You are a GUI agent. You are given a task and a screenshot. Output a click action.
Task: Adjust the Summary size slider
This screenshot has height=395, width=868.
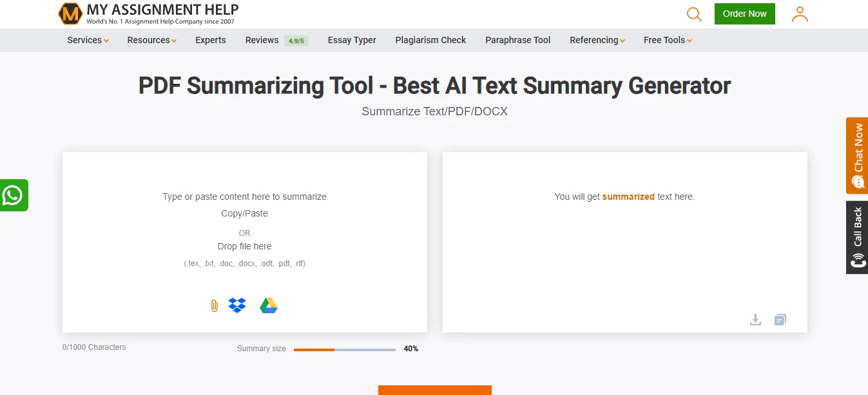pyautogui.click(x=334, y=349)
